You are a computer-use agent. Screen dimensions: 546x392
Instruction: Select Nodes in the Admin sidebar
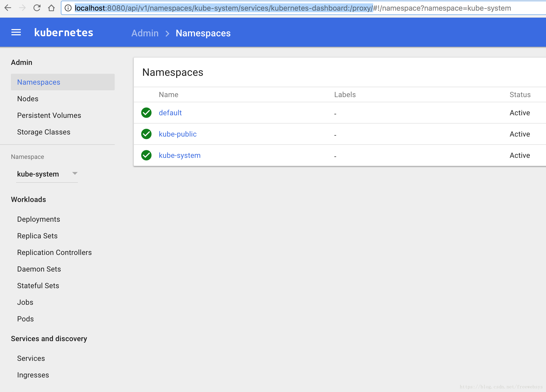pyautogui.click(x=28, y=99)
